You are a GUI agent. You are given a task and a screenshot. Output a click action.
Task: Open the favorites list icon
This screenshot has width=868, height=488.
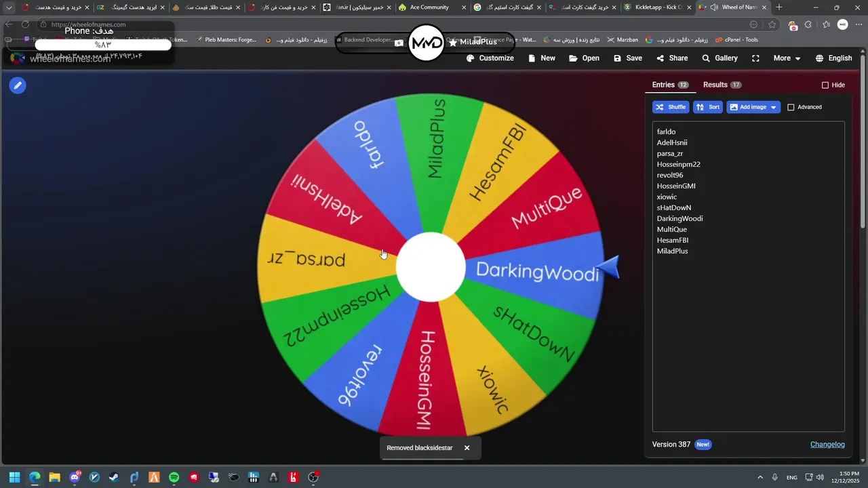[825, 24]
